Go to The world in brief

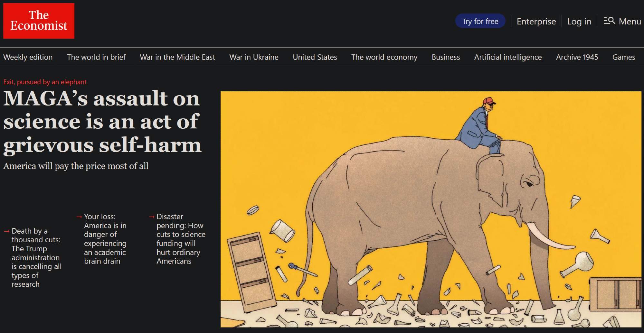(x=96, y=57)
